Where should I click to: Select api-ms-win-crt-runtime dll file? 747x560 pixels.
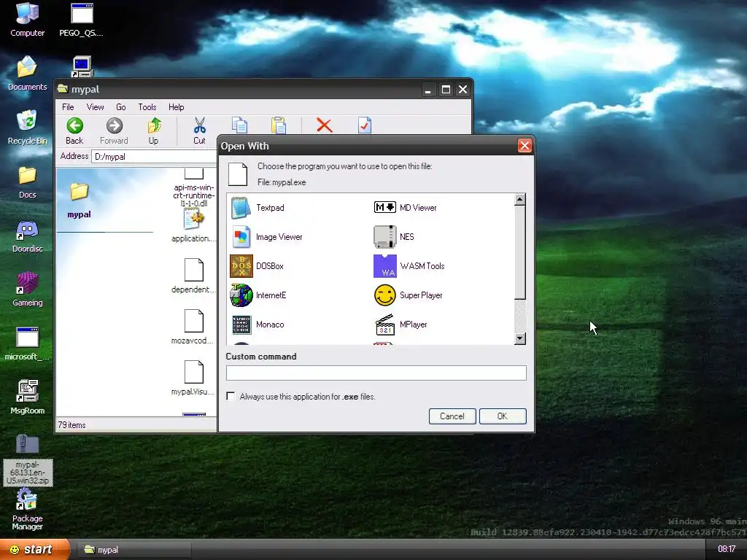coord(194,189)
